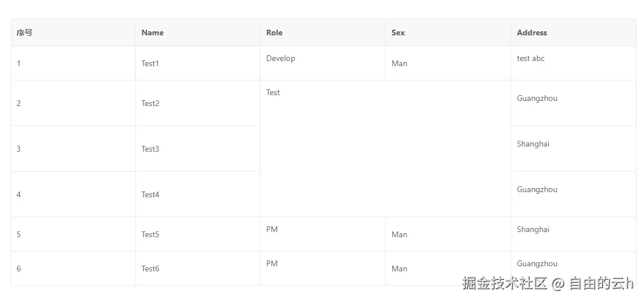Click the 'test abc' address cell
This screenshot has width=644, height=301.
(531, 59)
